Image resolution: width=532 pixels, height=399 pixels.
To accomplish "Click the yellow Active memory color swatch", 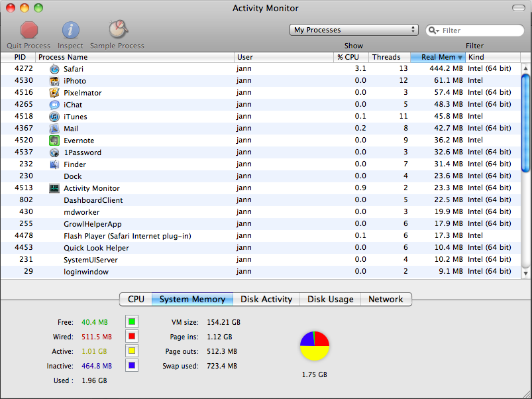I will tap(132, 351).
